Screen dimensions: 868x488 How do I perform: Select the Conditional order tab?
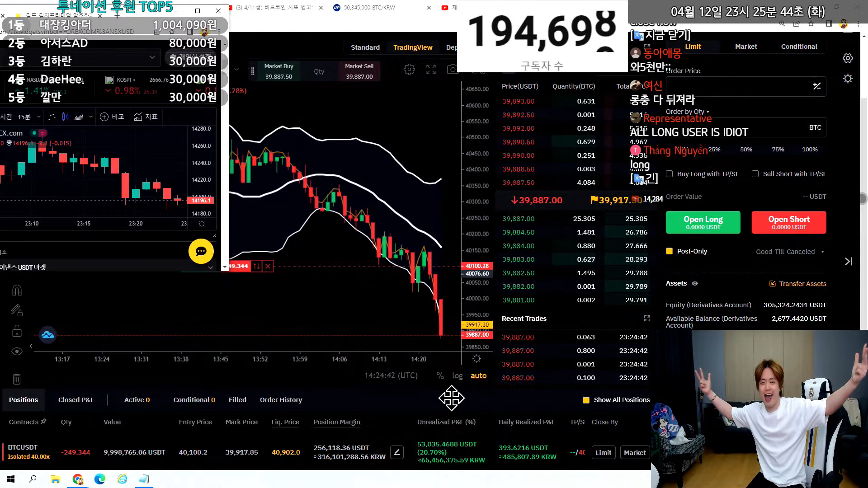click(799, 47)
